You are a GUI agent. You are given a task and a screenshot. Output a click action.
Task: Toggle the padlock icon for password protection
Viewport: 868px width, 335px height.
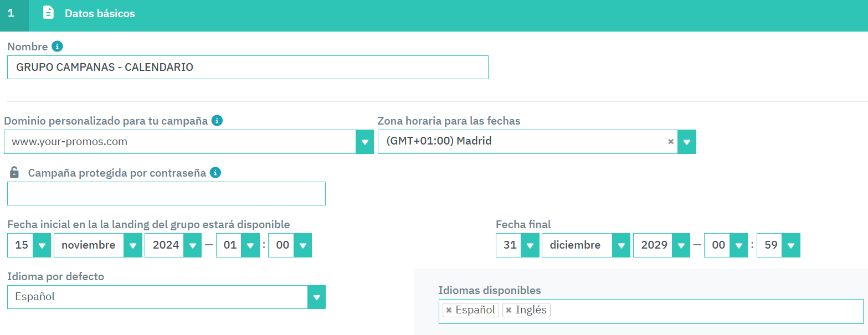point(15,173)
